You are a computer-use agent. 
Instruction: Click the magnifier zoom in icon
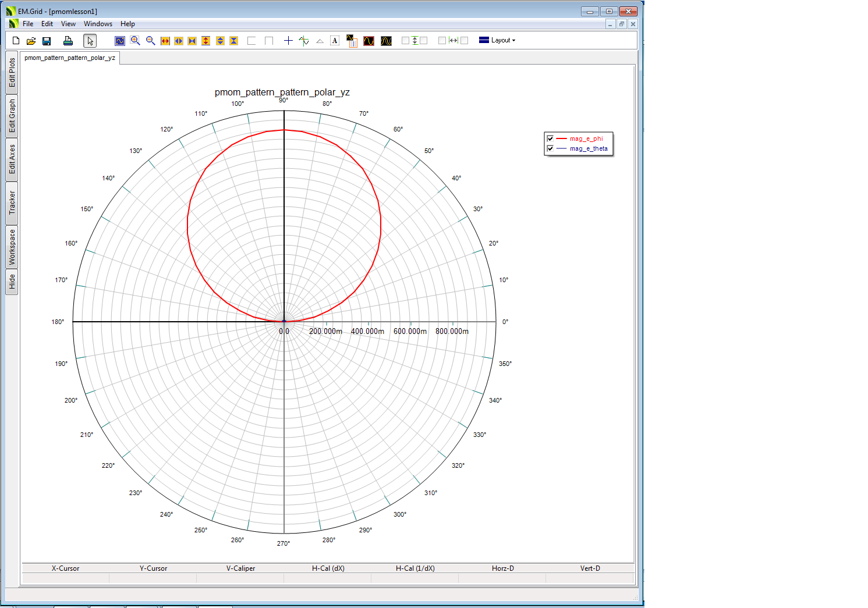[135, 41]
